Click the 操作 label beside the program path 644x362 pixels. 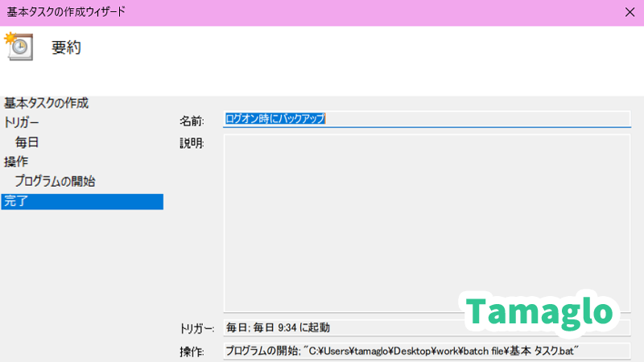point(192,352)
